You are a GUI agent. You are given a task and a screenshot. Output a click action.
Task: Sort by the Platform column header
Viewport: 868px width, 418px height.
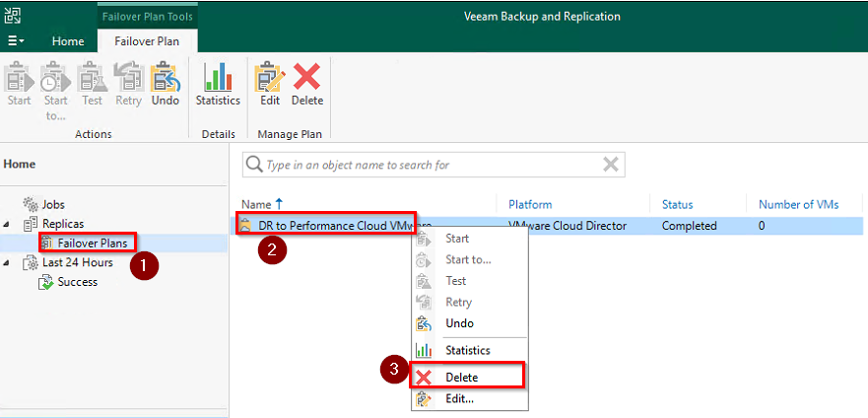pyautogui.click(x=530, y=204)
